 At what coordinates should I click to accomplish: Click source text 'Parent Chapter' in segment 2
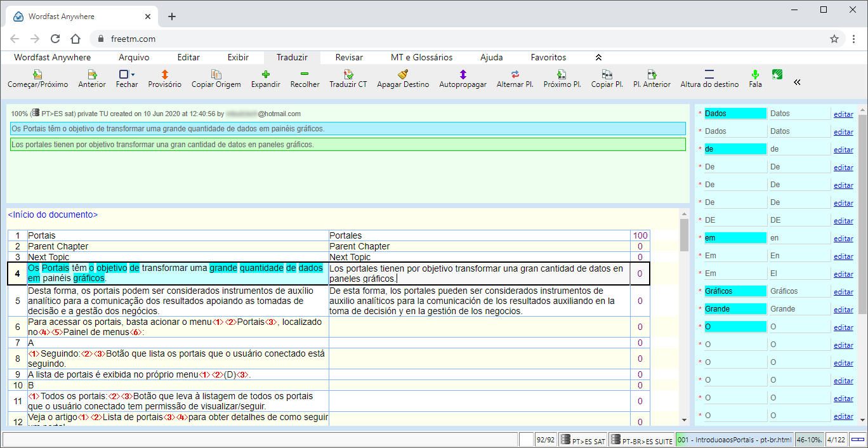[58, 246]
